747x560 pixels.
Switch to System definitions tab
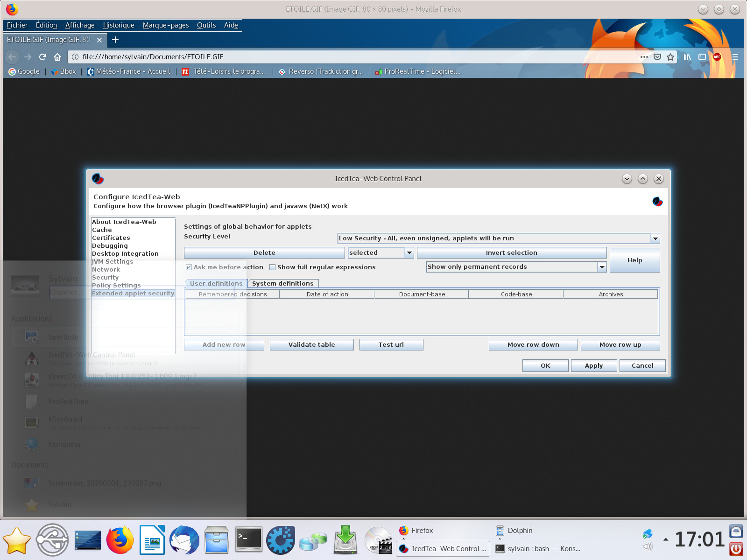(283, 283)
